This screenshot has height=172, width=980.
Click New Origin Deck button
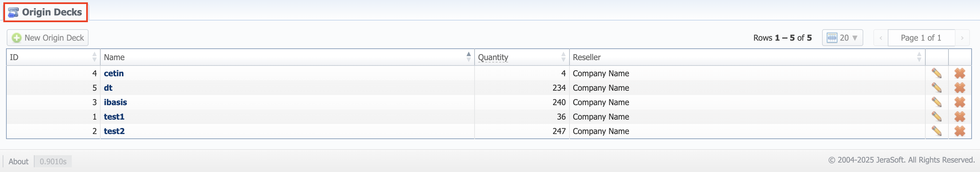pos(48,38)
